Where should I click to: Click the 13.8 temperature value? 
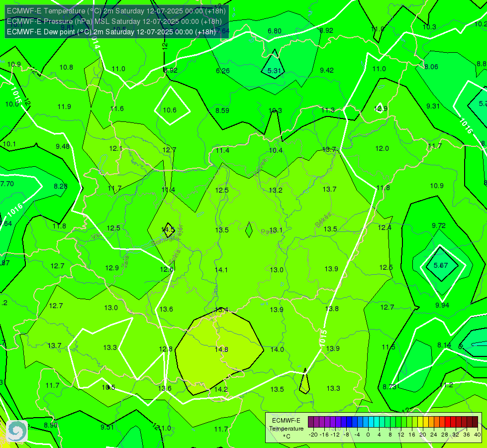coord(332,309)
